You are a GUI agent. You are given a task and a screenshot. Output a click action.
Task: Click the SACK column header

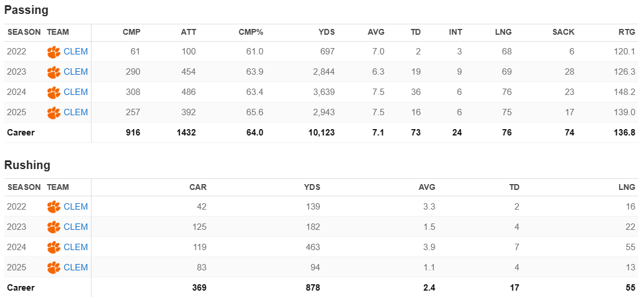click(563, 32)
